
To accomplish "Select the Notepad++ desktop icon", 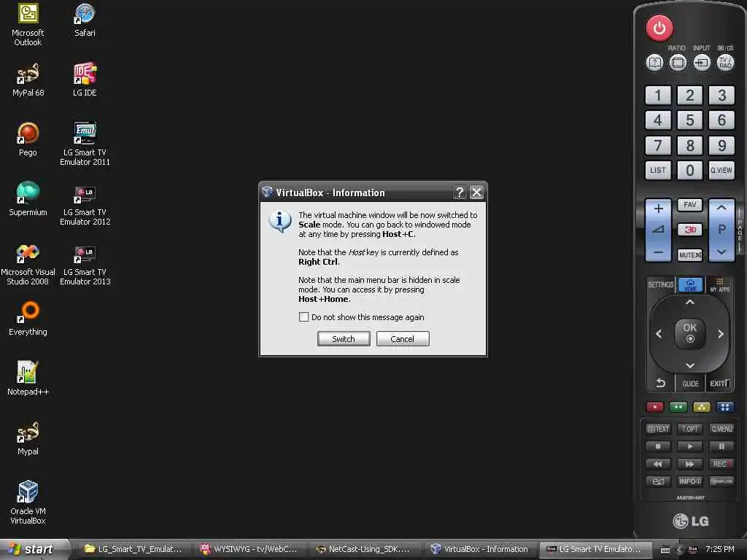I will click(x=28, y=378).
